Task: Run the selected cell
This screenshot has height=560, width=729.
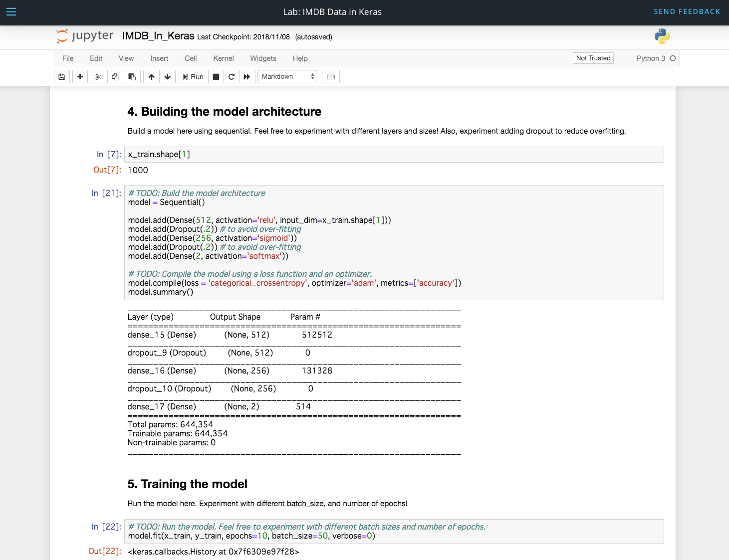Action: tap(194, 77)
